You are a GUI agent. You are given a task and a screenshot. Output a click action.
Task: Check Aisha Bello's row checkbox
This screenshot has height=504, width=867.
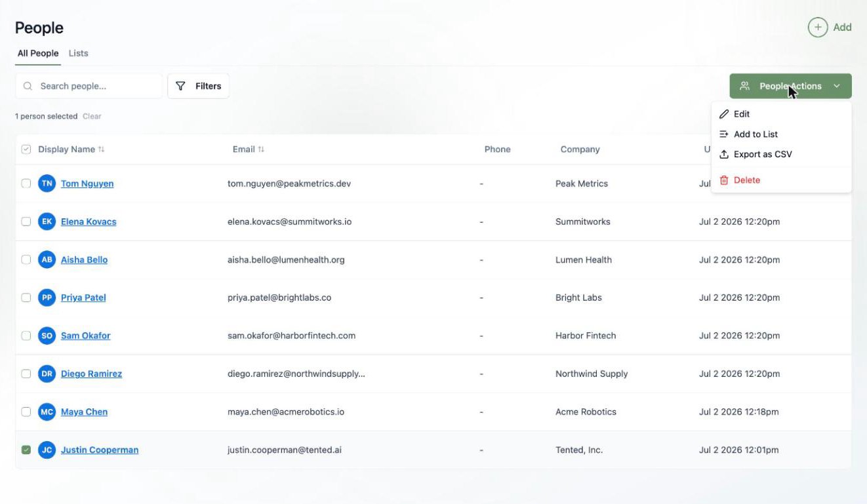click(26, 260)
